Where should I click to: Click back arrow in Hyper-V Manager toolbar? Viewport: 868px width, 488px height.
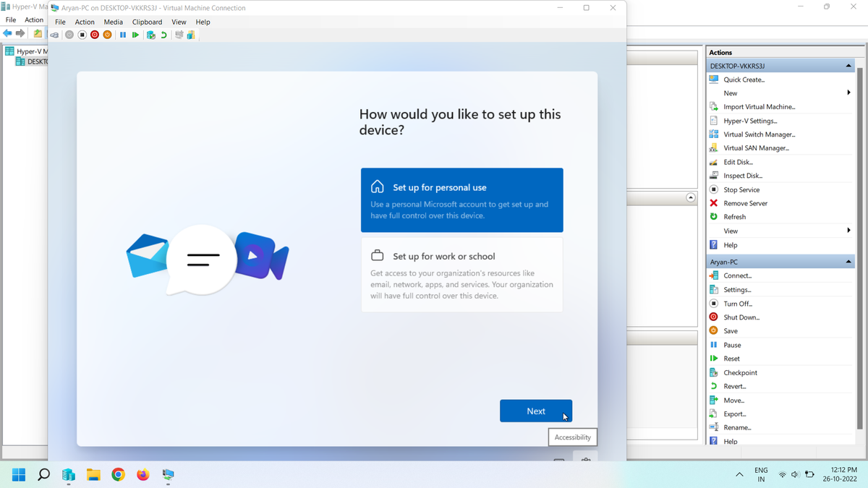click(x=8, y=34)
